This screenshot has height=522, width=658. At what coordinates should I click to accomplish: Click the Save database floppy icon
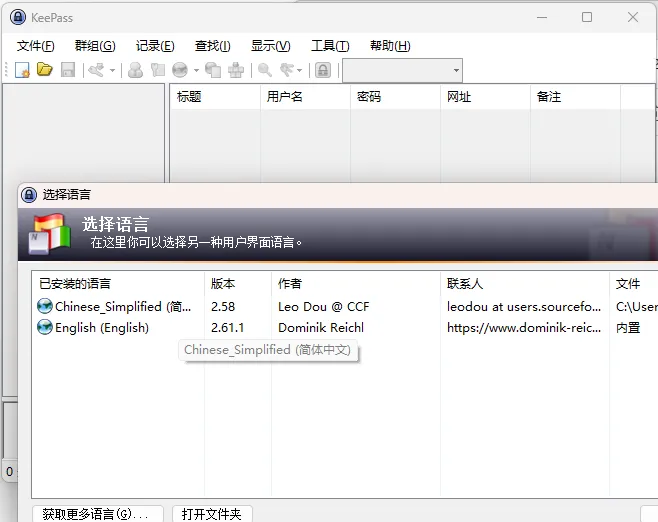coord(68,70)
